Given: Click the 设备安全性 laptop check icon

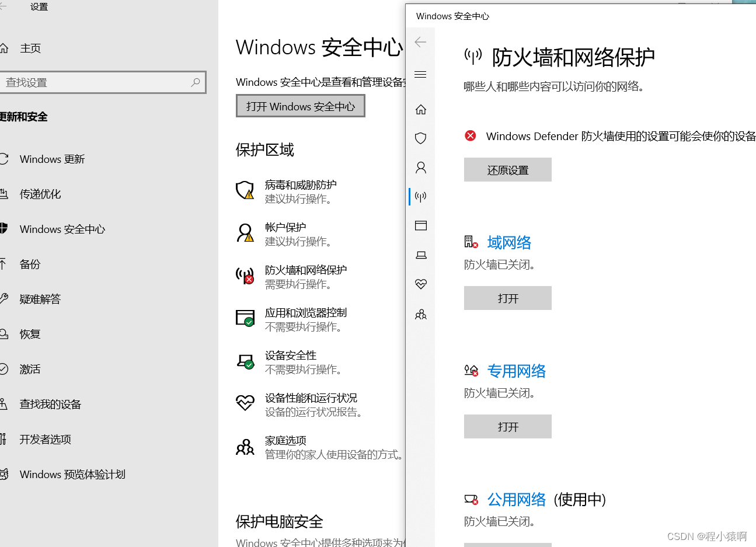Looking at the screenshot, I should [245, 361].
